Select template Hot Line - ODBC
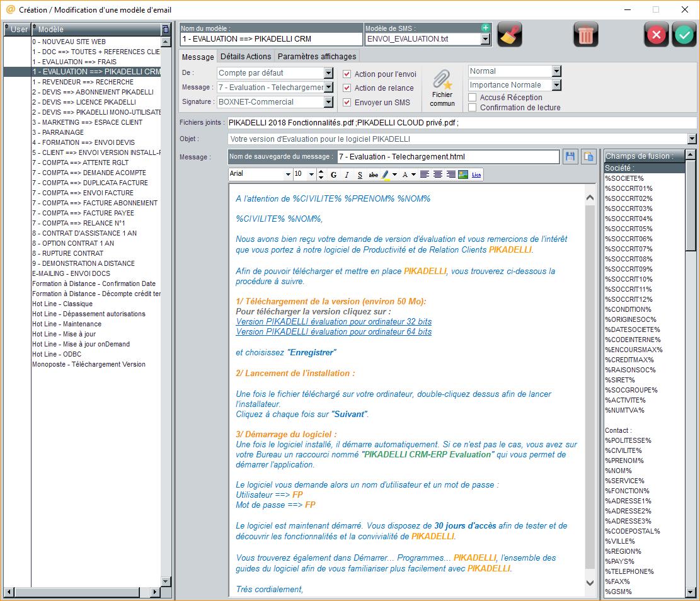The height and width of the screenshot is (601, 700). 96,354
